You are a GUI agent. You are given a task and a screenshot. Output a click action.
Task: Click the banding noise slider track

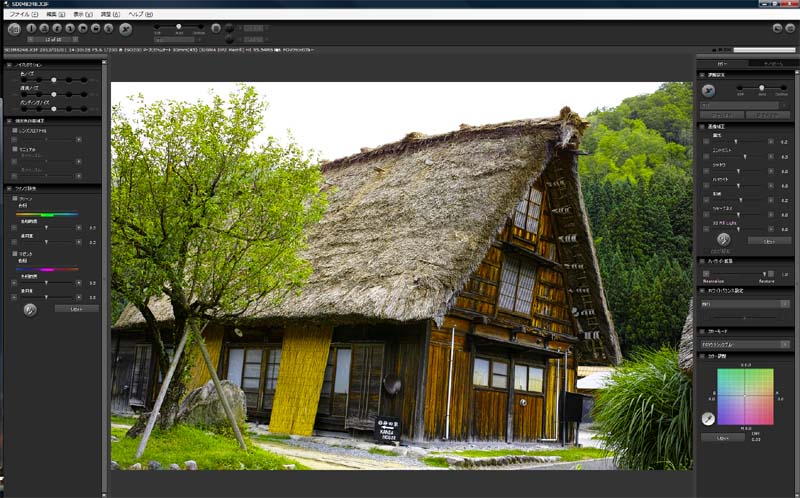coord(54,109)
